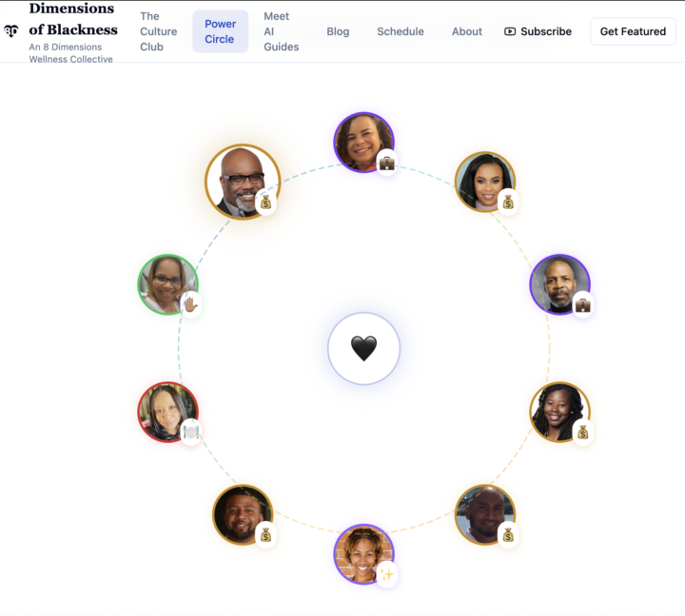This screenshot has height=616, width=685.
Task: Go to the Blog page
Action: tap(338, 31)
